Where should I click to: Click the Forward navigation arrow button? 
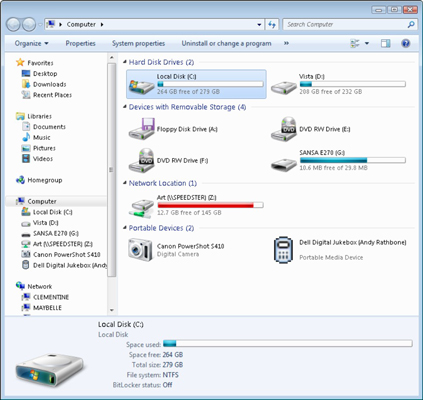pos(29,24)
